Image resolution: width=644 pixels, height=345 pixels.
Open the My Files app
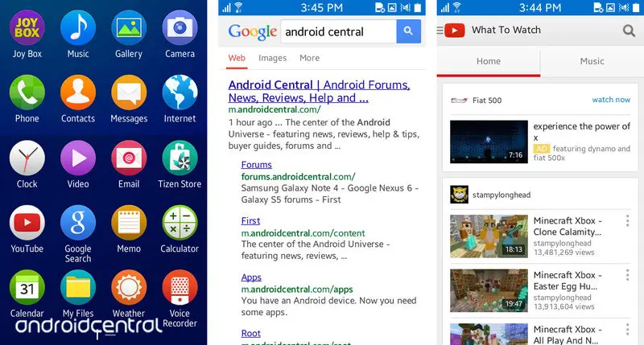[x=78, y=288]
